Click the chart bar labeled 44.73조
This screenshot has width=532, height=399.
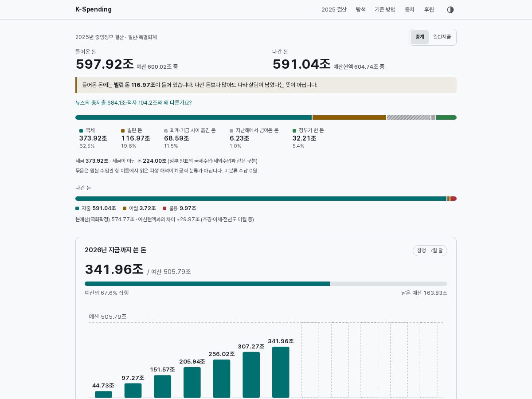tap(103, 394)
